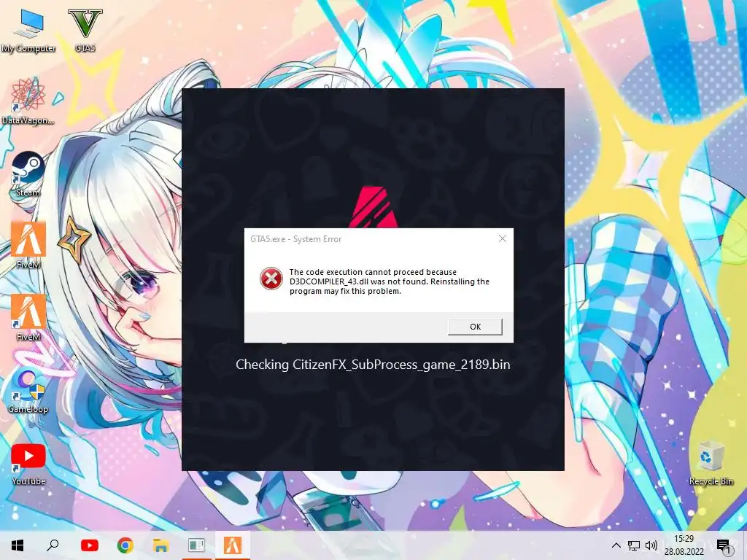This screenshot has width=747, height=560.
Task: Open the notification center icon
Action: (x=724, y=546)
